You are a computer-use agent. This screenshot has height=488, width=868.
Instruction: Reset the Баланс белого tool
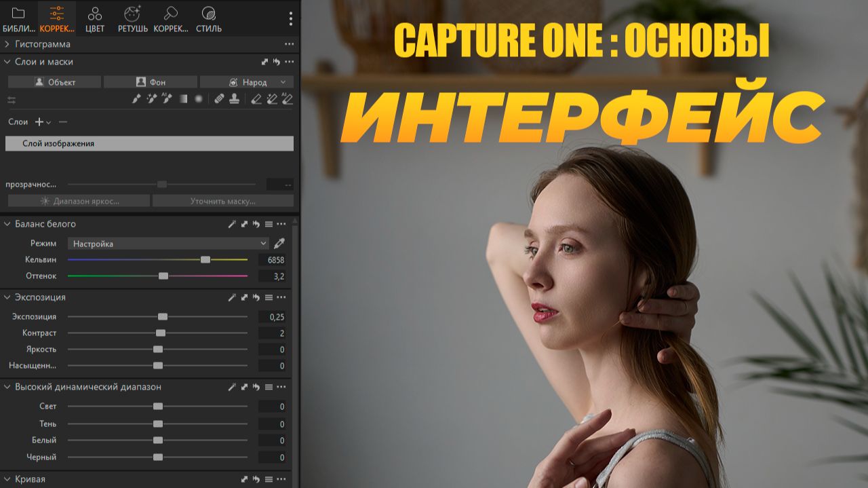[x=256, y=224]
